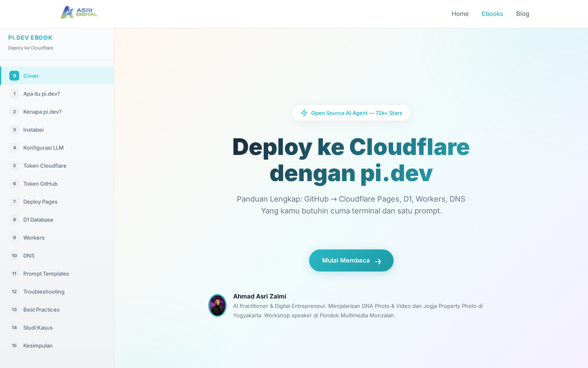The width and height of the screenshot is (588, 368).
Task: Click the main heading Deploy ke Cloudflare
Action: pyautogui.click(x=351, y=160)
